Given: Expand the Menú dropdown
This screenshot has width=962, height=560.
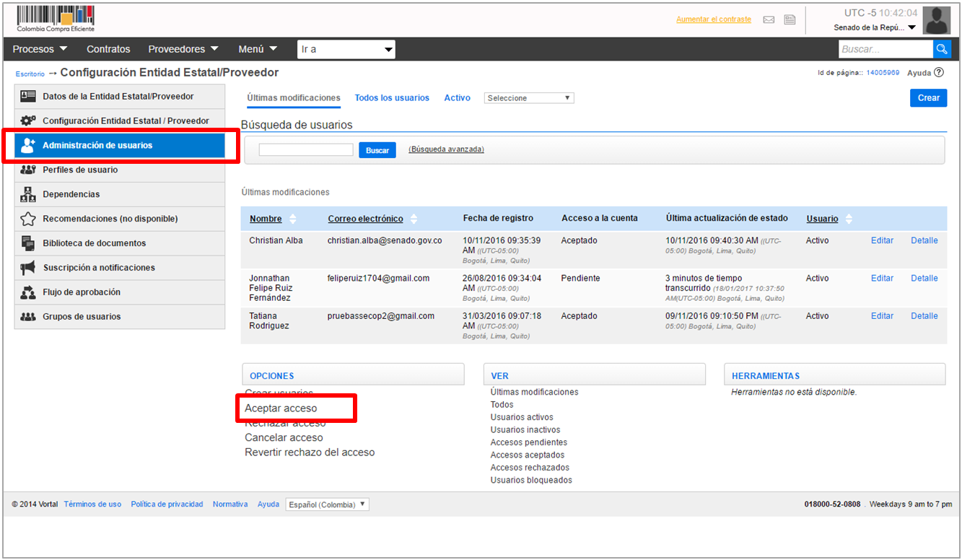Looking at the screenshot, I should (x=258, y=49).
